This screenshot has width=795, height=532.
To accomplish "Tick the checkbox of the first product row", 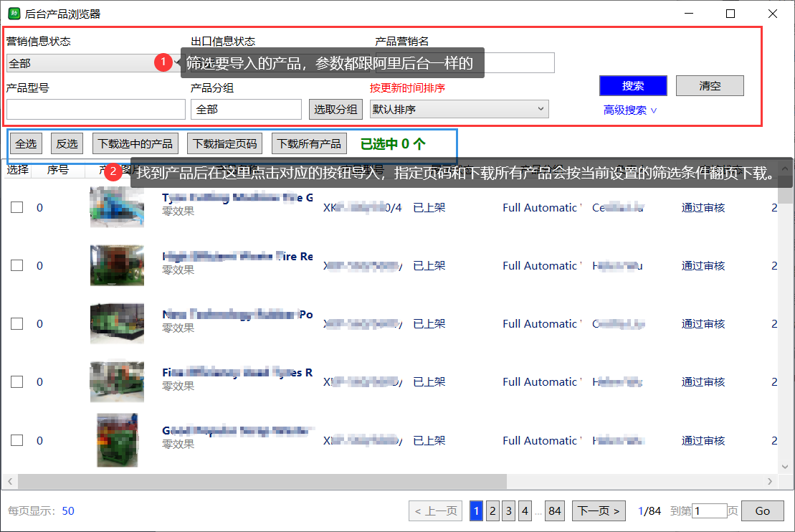I will 16,207.
